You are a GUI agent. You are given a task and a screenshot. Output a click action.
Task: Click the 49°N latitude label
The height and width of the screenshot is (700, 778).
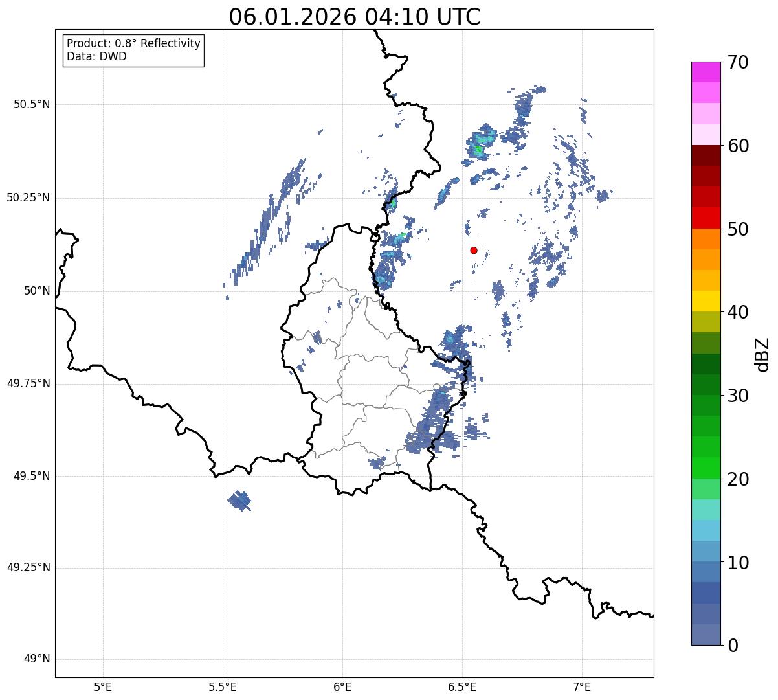click(x=37, y=659)
